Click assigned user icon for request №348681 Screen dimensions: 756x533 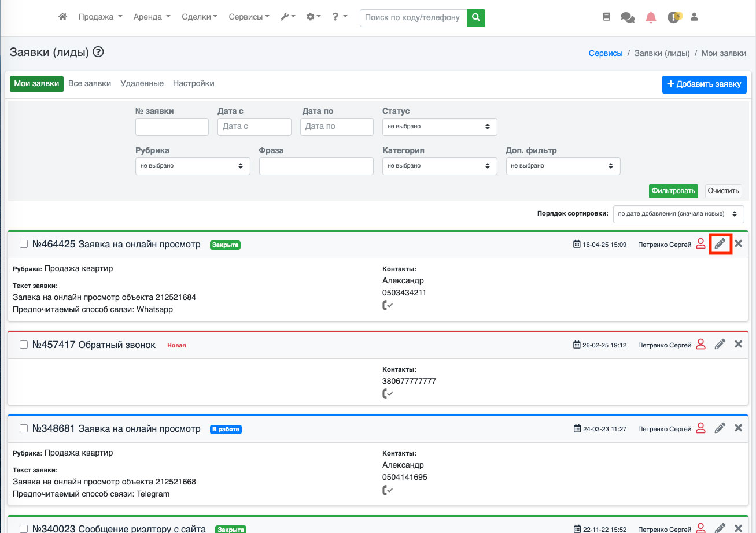coord(700,428)
